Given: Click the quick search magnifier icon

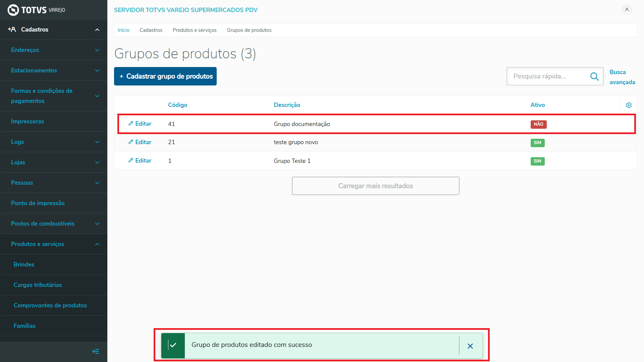Looking at the screenshot, I should tap(594, 76).
